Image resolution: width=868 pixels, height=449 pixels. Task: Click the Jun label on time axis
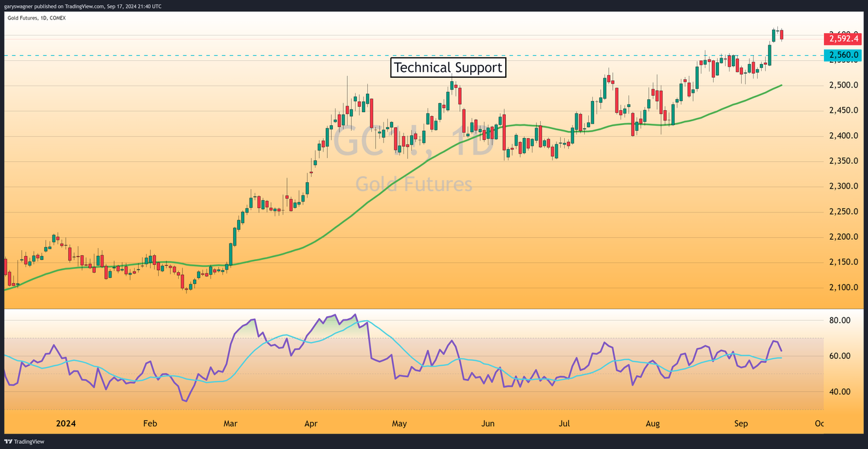pos(488,424)
